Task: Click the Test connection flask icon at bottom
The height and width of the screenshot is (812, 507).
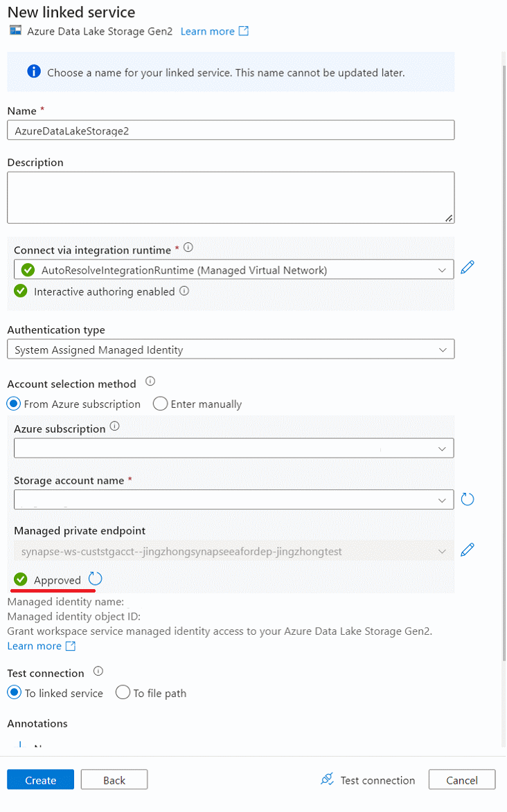Action: coord(326,779)
